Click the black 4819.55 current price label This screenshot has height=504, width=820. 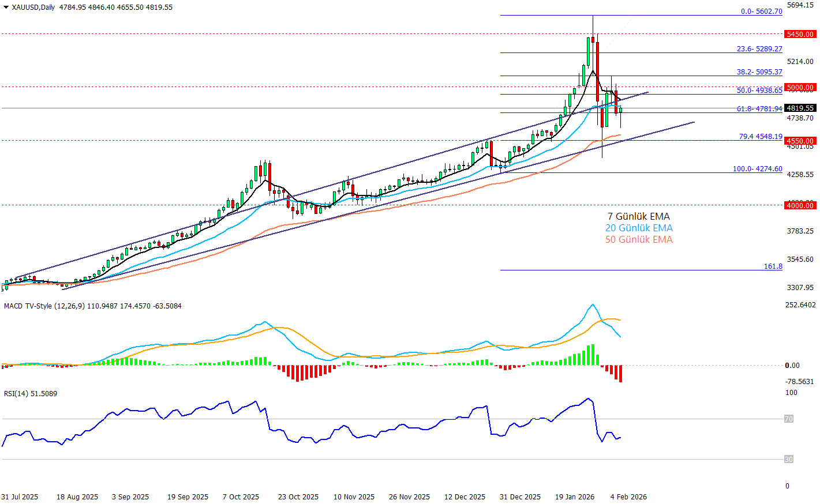[800, 108]
